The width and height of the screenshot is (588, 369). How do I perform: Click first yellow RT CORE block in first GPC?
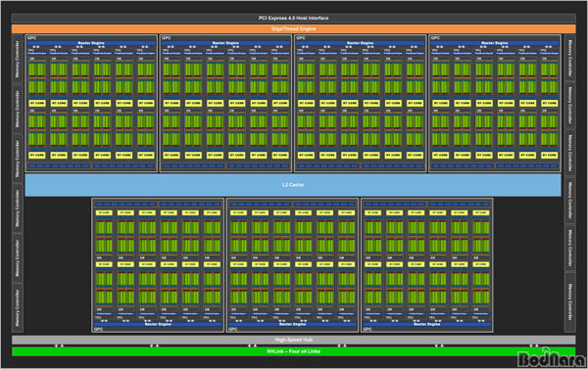(37, 103)
